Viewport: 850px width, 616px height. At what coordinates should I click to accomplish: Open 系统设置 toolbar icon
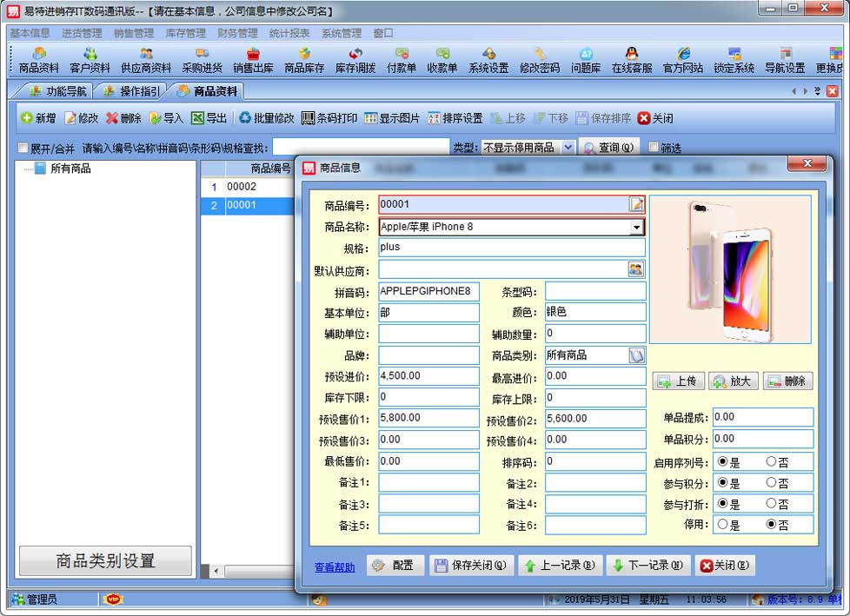(488, 60)
